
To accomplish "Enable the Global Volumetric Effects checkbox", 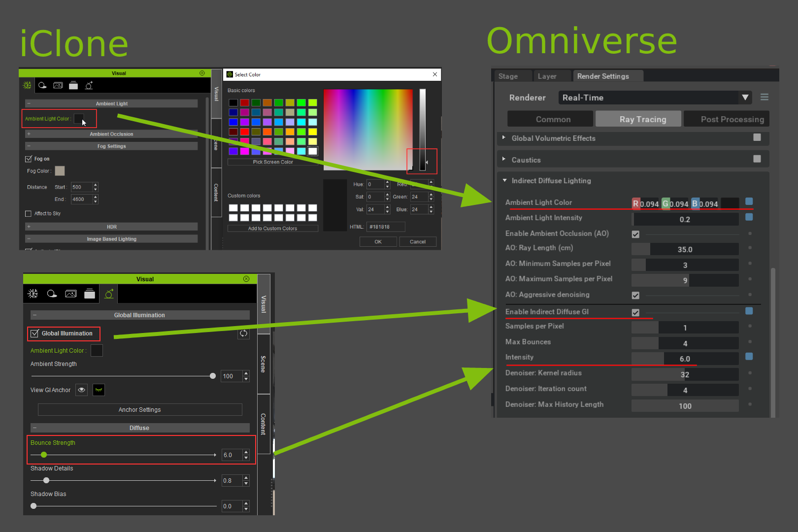I will coord(757,137).
